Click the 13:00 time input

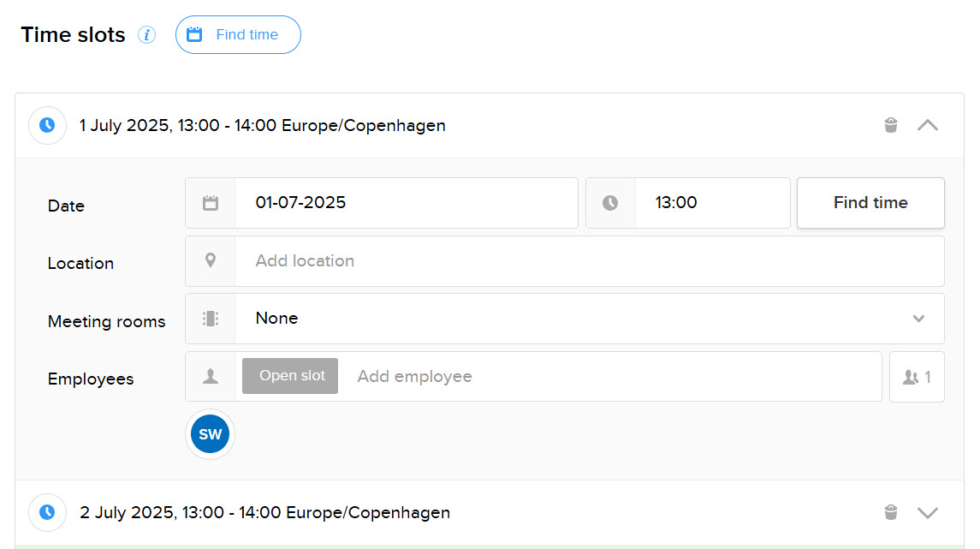click(710, 203)
